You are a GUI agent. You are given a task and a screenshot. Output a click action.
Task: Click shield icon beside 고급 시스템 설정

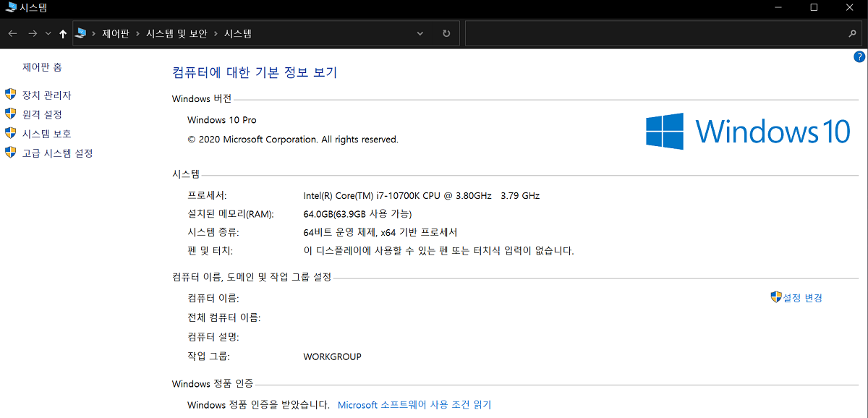pyautogui.click(x=10, y=153)
